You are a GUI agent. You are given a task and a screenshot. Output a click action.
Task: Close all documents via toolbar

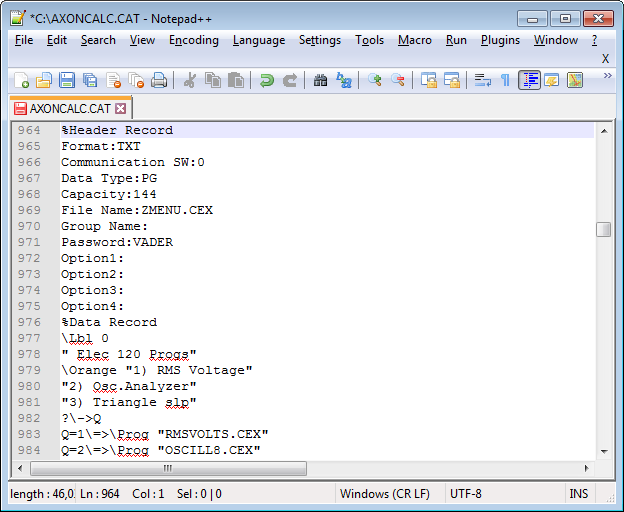[136, 80]
